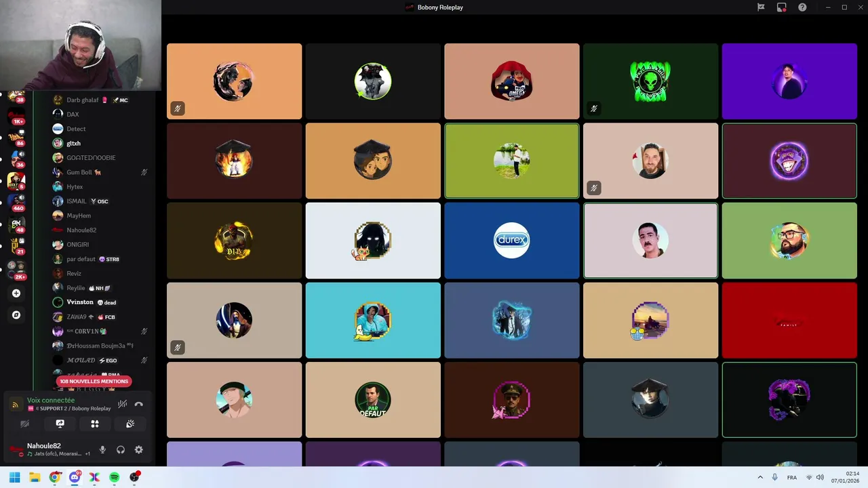The image size is (868, 488).
Task: Focus the mustached man avatar tile
Action: [650, 241]
